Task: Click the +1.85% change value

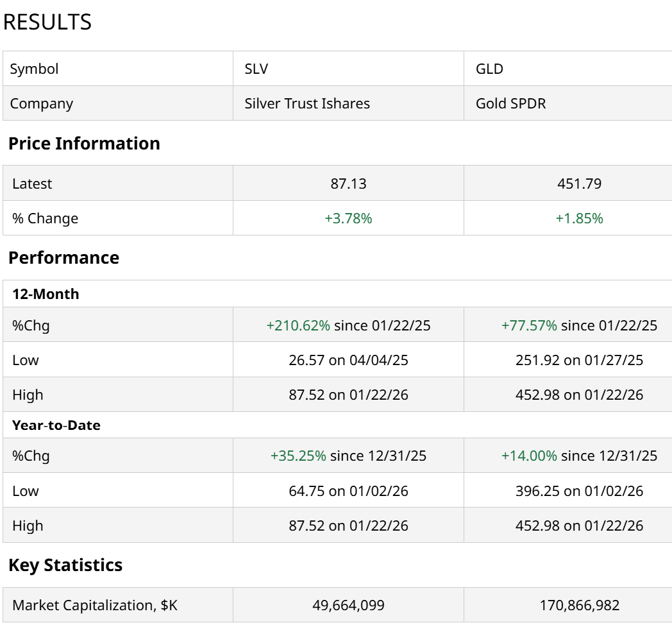Action: pyautogui.click(x=579, y=218)
